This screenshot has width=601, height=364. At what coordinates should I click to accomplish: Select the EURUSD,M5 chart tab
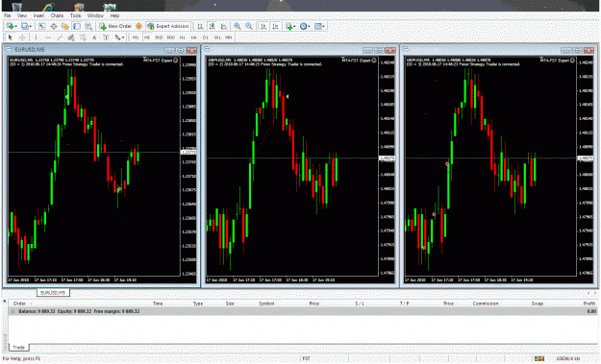[53, 293]
